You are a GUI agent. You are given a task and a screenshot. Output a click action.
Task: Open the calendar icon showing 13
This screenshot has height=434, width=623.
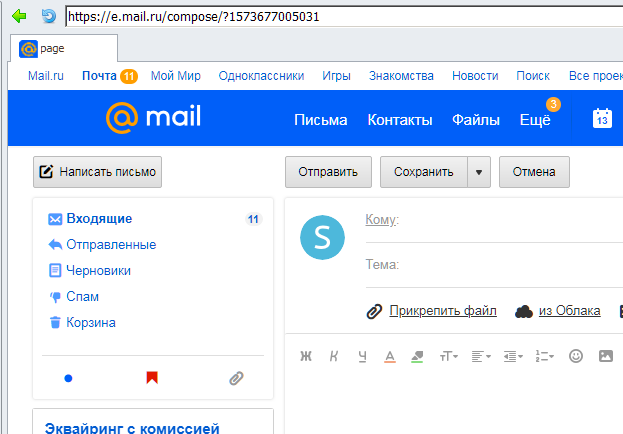tap(602, 118)
